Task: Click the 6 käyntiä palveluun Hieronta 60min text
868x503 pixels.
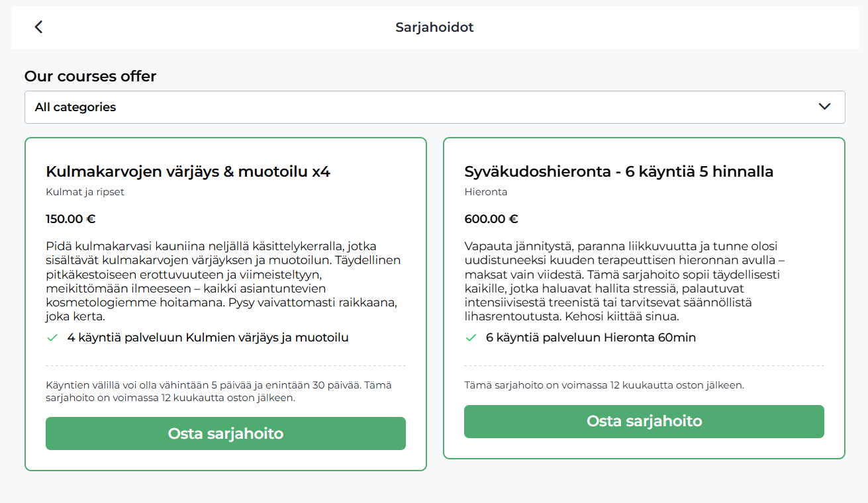Action: [591, 338]
